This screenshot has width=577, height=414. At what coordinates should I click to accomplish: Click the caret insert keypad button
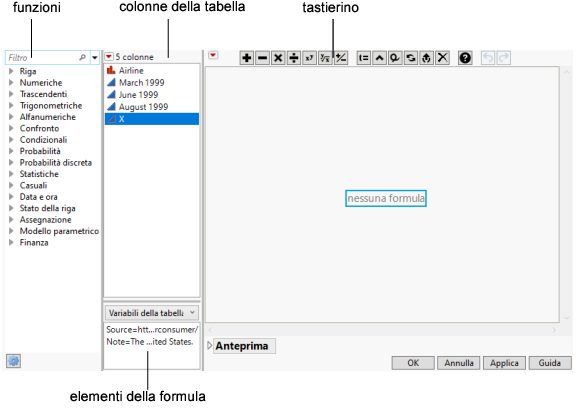pos(379,58)
